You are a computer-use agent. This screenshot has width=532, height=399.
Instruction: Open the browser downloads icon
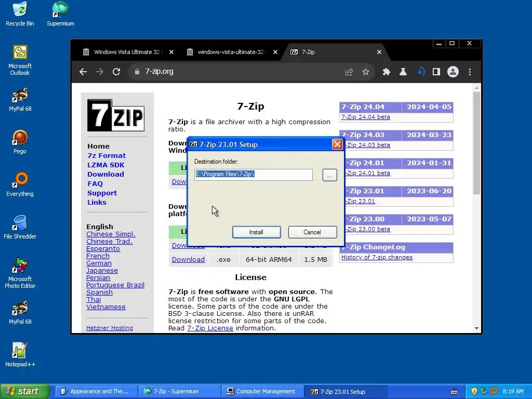click(420, 72)
